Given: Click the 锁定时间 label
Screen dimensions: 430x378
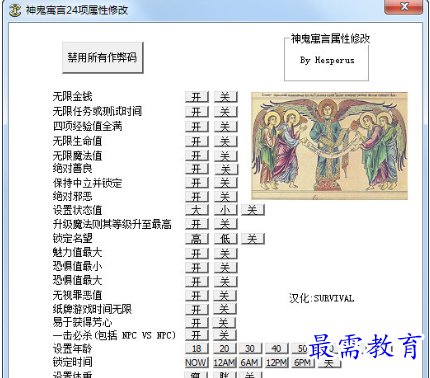Looking at the screenshot, I should (x=72, y=362).
